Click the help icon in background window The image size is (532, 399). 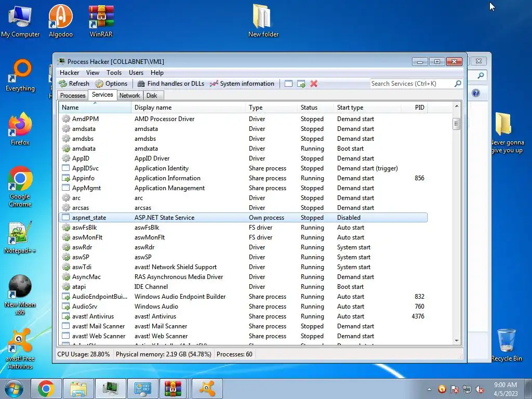[476, 93]
